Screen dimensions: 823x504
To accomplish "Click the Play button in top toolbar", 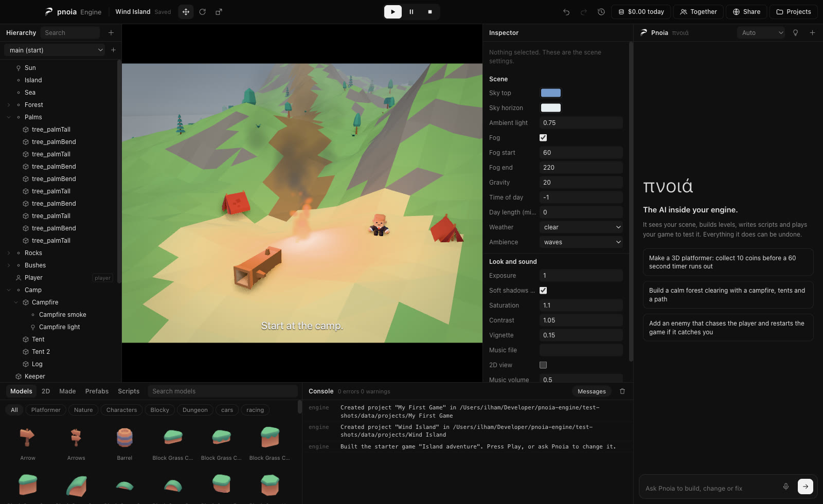I will (393, 12).
